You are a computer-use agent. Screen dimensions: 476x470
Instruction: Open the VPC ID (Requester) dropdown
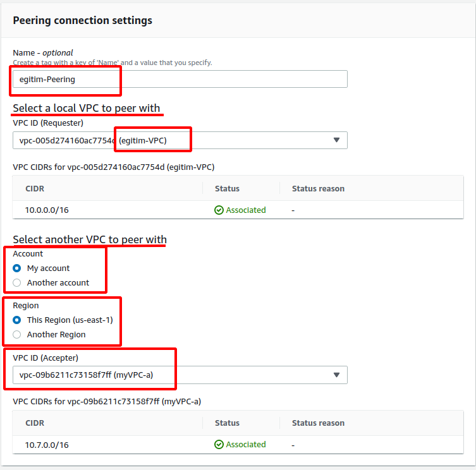180,140
